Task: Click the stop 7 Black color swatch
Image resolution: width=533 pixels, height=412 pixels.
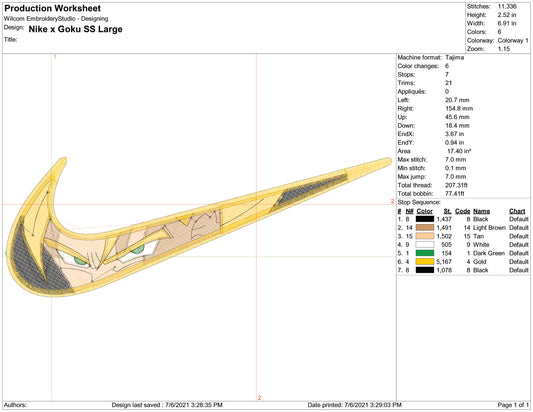Action: tap(425, 270)
